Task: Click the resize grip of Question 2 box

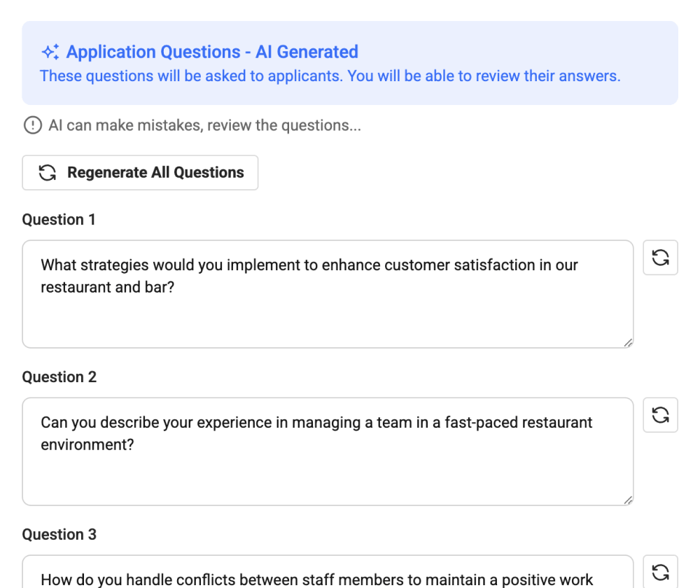Action: 628,500
